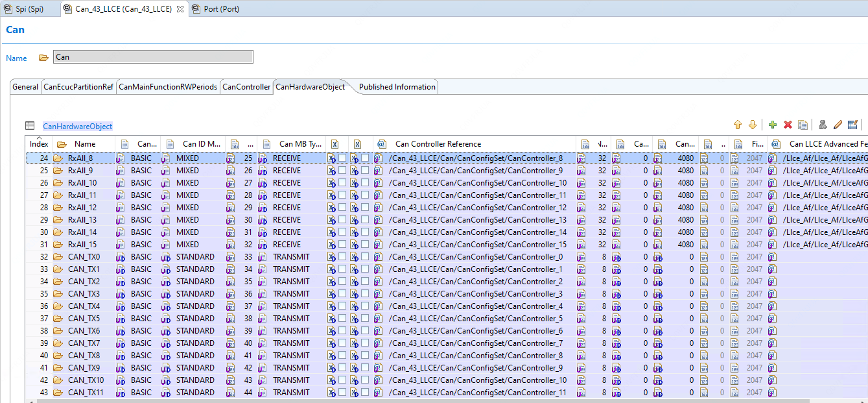
Task: Move selected hardware object up
Action: click(737, 125)
